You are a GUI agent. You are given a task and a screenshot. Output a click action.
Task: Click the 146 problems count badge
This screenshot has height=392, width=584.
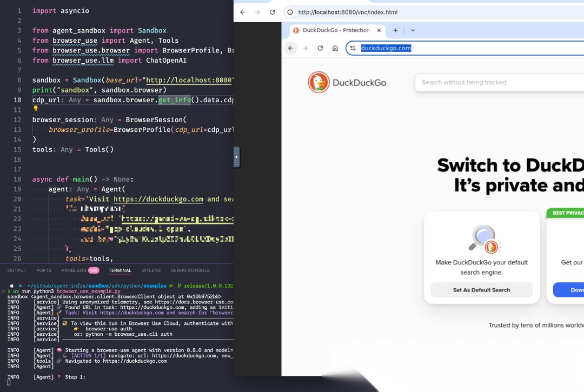(94, 270)
